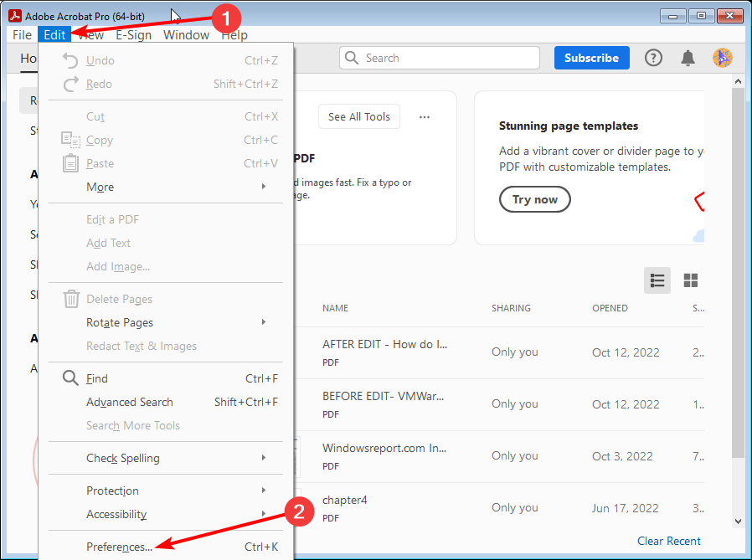Expand the More submenu
This screenshot has width=752, height=560.
click(x=166, y=187)
